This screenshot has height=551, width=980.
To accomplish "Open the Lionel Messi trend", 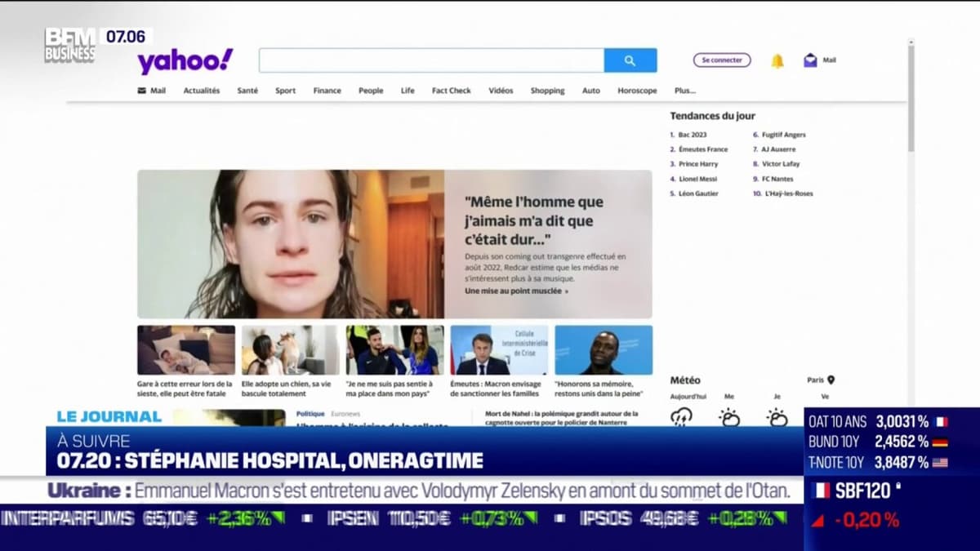I will tap(697, 179).
